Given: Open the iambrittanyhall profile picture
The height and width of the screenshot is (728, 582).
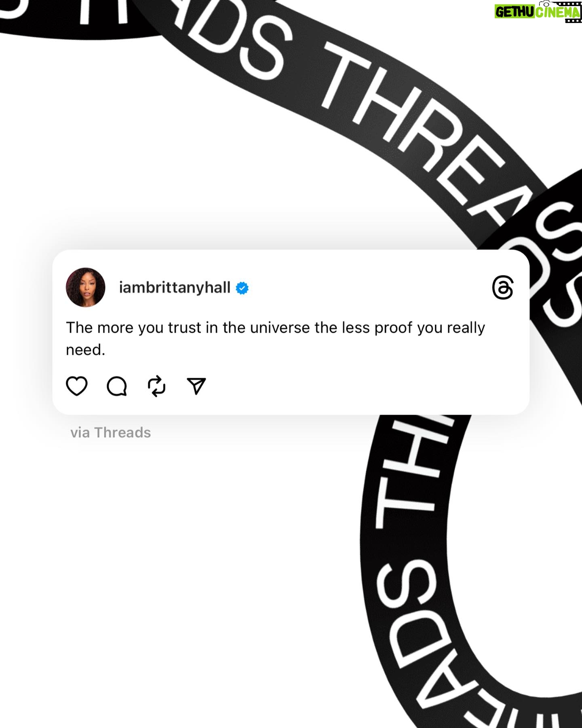Looking at the screenshot, I should [x=86, y=287].
